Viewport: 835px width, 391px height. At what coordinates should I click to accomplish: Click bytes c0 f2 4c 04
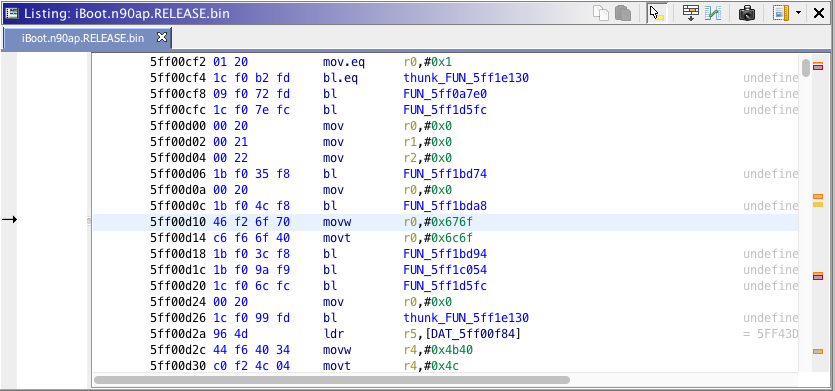(251, 366)
